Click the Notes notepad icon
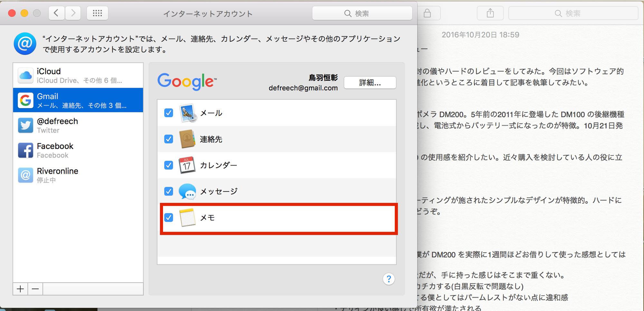This screenshot has width=644, height=311. (187, 217)
